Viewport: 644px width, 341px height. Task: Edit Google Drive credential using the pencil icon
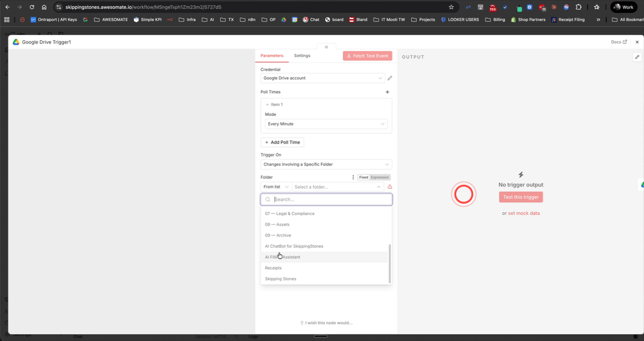[x=390, y=78]
